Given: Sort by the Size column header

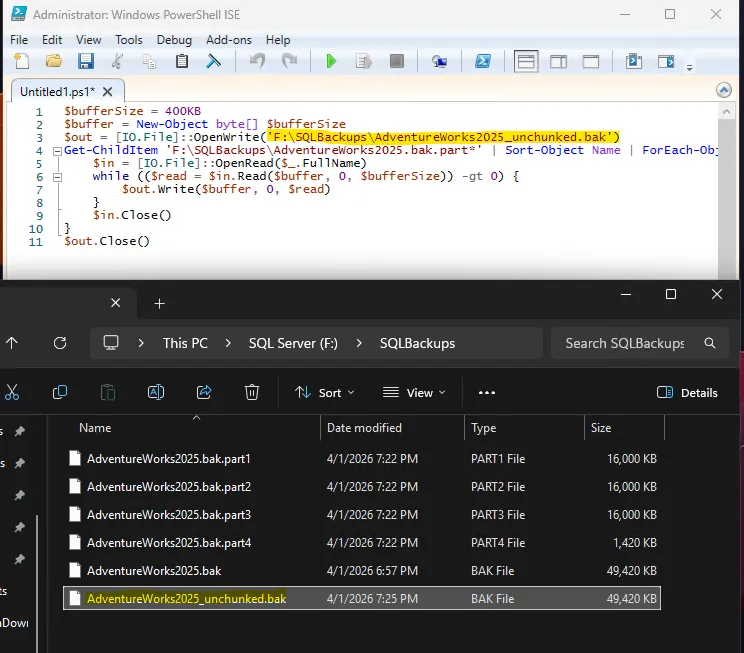Looking at the screenshot, I should pos(601,428).
